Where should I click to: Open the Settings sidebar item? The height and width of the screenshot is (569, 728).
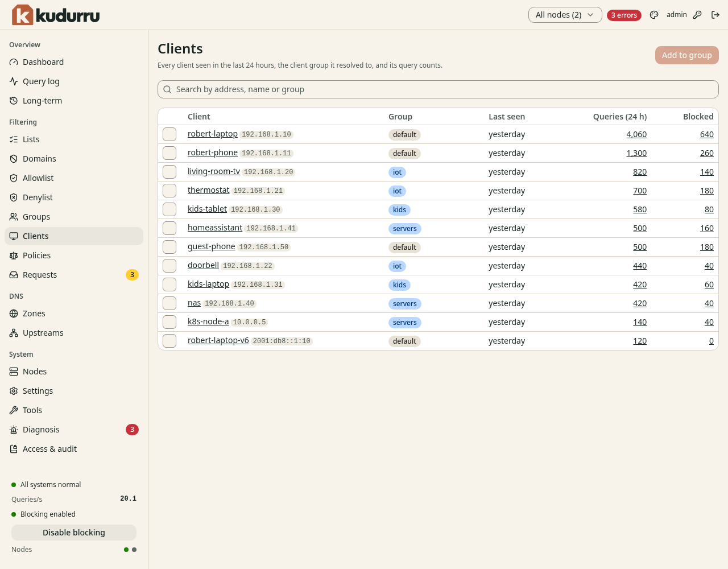[x=74, y=391]
